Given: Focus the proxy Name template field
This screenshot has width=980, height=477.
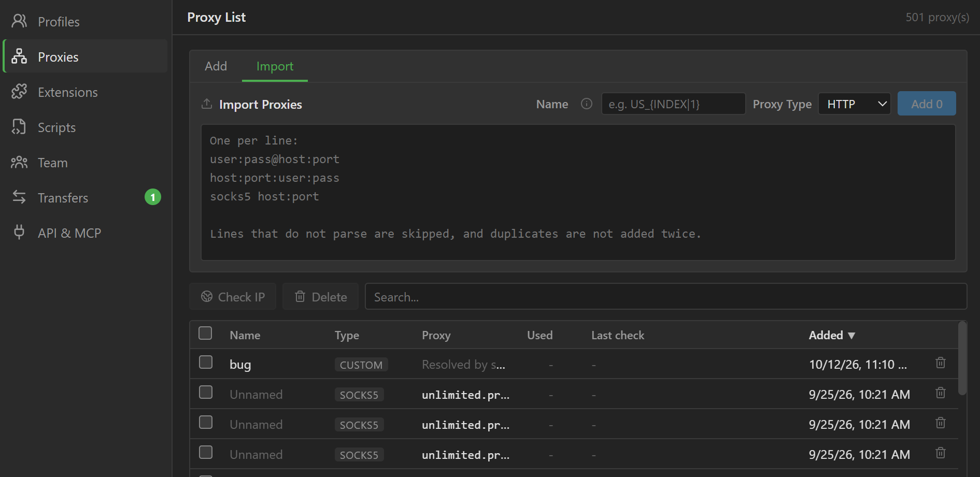Looking at the screenshot, I should tap(673, 104).
